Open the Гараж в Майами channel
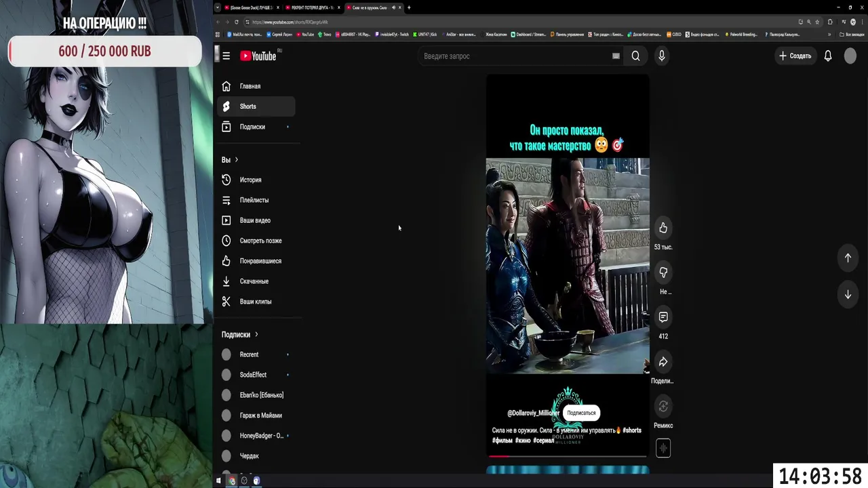 pos(256,415)
